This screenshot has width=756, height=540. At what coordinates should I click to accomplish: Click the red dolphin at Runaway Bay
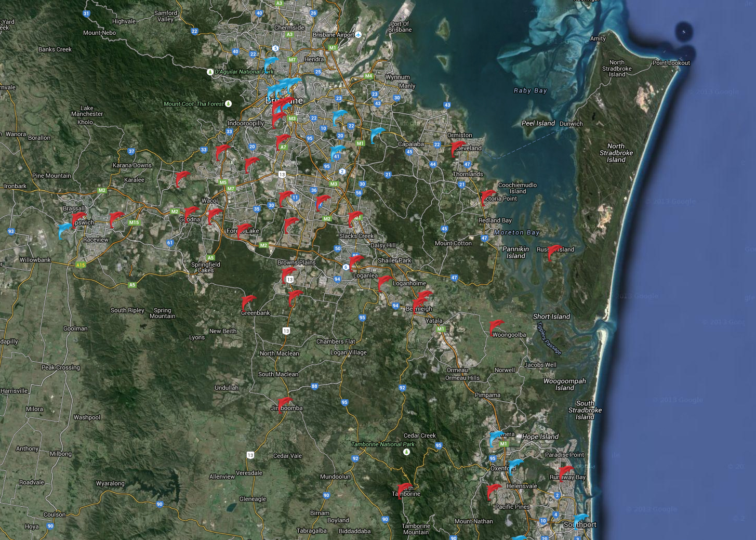tap(565, 473)
